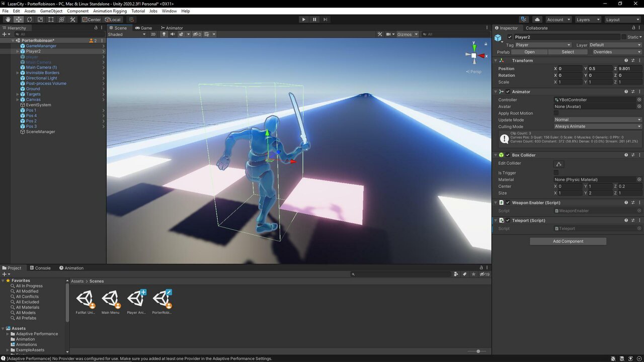Open the Account dropdown
Image resolution: width=644 pixels, height=362 pixels.
click(x=558, y=20)
